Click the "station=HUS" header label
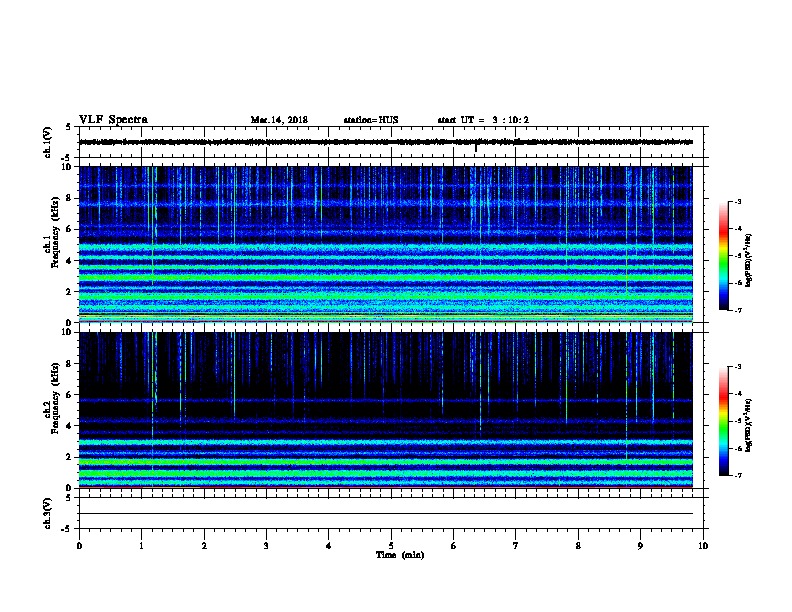The width and height of the screenshot is (792, 612). click(x=371, y=120)
